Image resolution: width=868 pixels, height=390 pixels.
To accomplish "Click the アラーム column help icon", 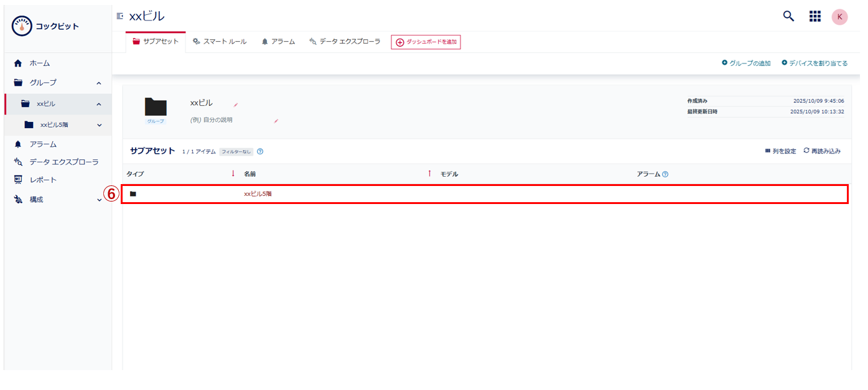I will (x=665, y=174).
